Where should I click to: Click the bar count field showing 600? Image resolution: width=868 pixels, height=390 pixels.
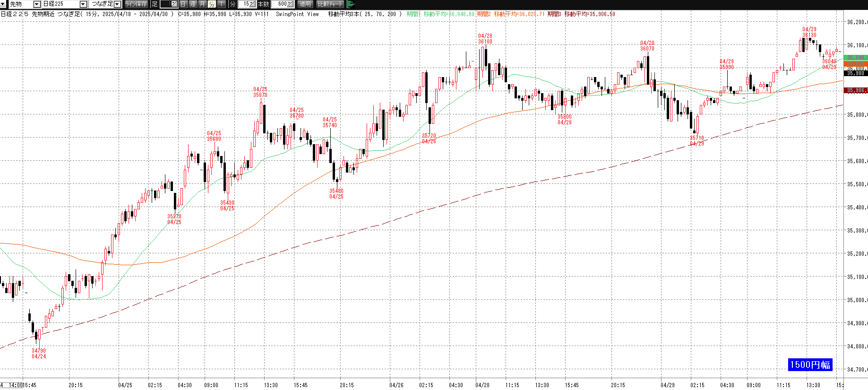280,4
